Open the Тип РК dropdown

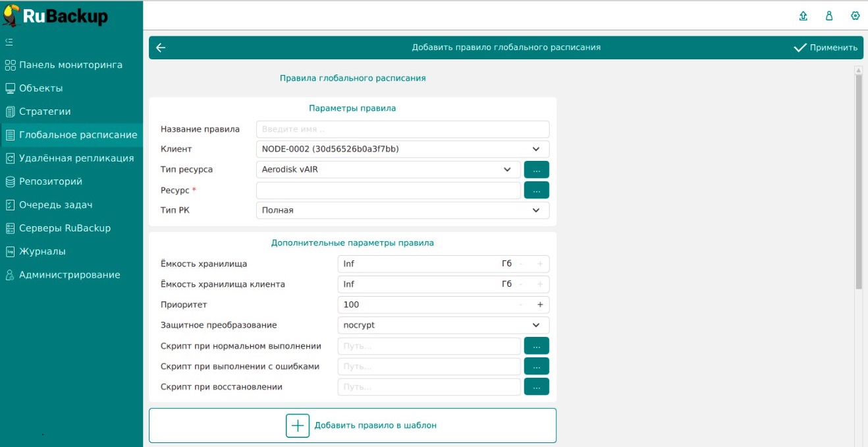coord(402,210)
